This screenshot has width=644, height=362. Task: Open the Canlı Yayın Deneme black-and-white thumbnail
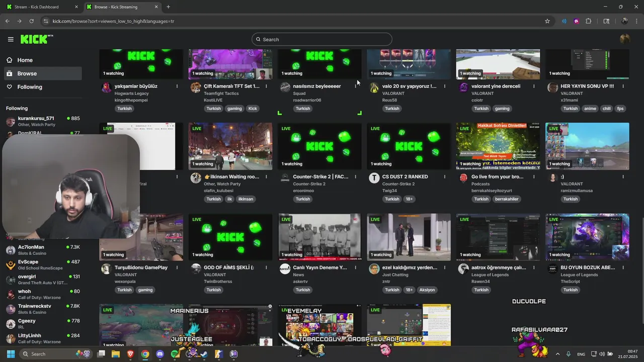[319, 237]
